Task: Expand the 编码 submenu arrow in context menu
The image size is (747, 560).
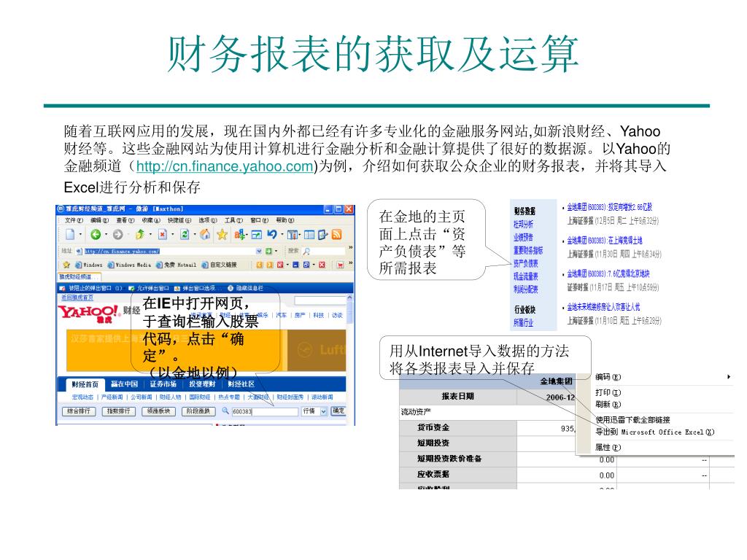Action: point(729,377)
